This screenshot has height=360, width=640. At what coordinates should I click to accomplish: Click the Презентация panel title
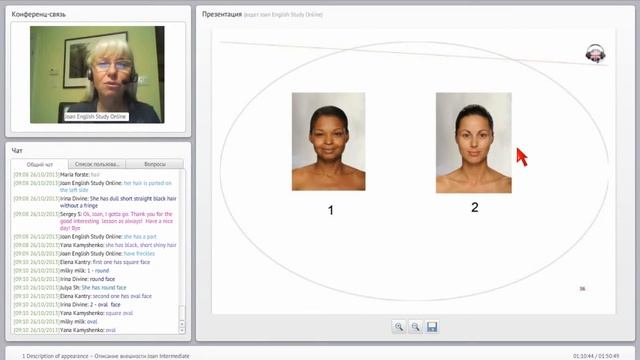tap(222, 14)
